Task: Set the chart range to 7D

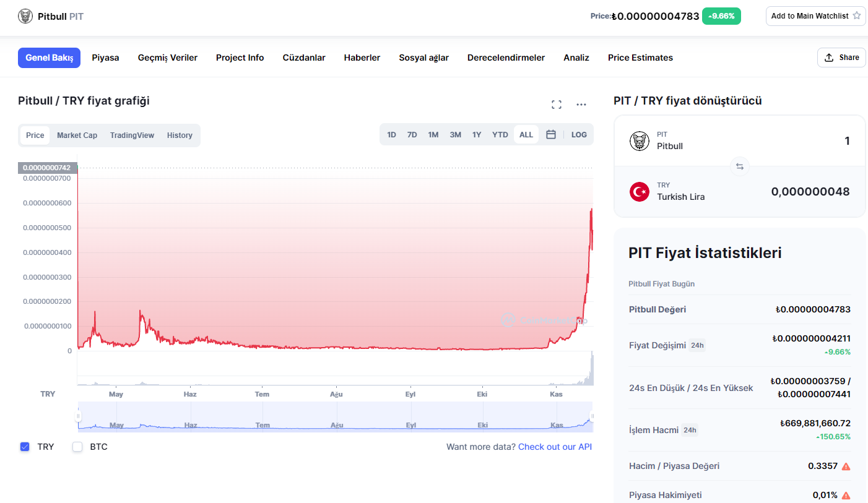Action: click(x=412, y=135)
